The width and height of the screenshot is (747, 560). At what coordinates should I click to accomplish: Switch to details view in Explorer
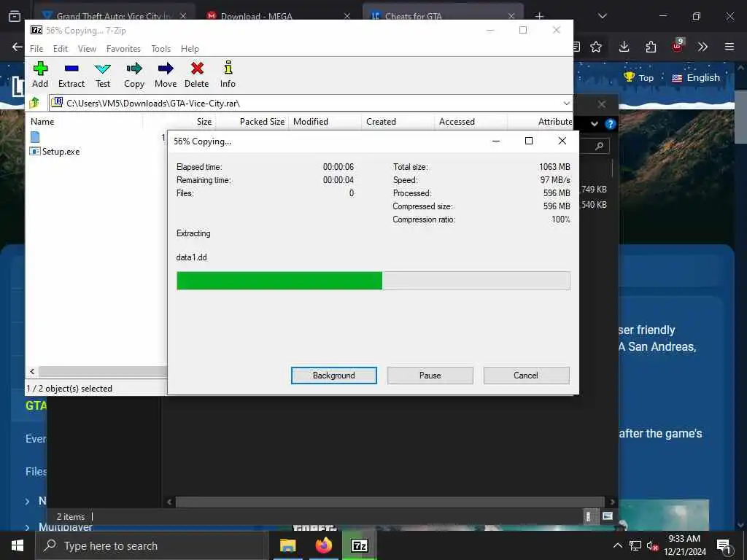tap(589, 516)
